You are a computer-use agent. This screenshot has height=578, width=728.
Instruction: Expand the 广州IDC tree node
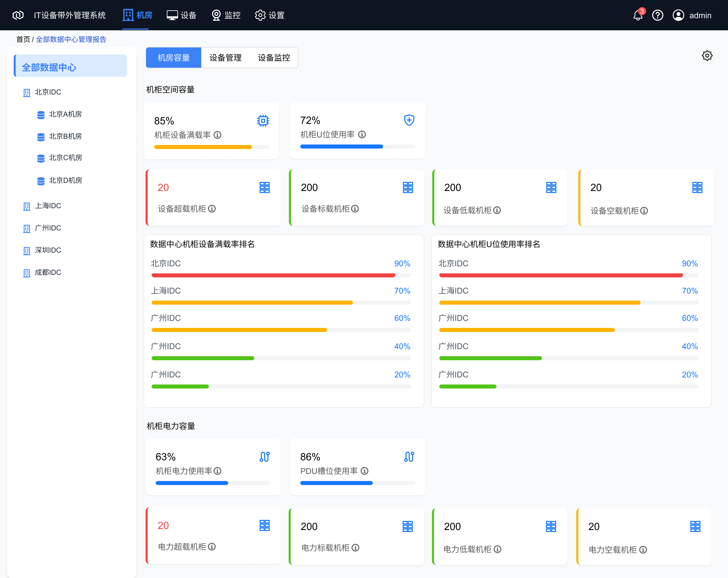tap(42, 228)
